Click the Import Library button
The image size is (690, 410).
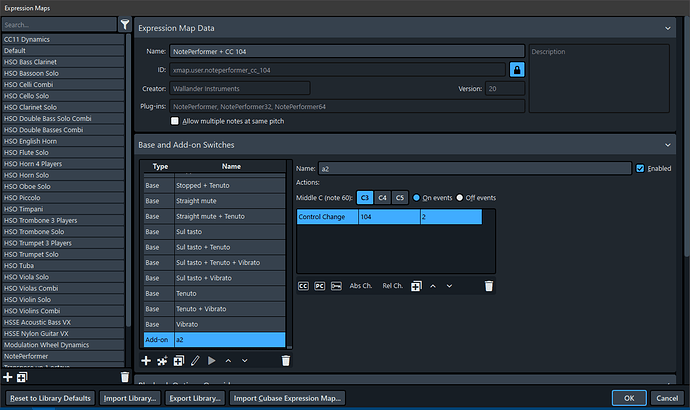click(x=130, y=398)
